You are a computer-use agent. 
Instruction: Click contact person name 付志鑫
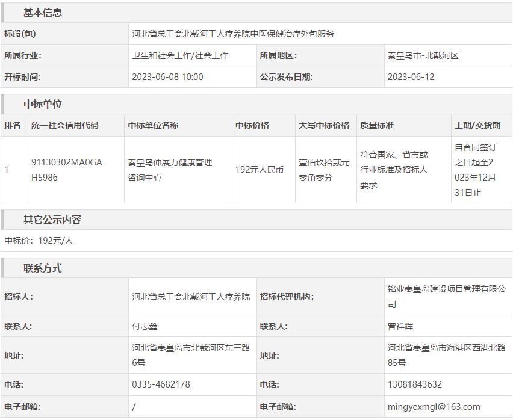tap(145, 326)
